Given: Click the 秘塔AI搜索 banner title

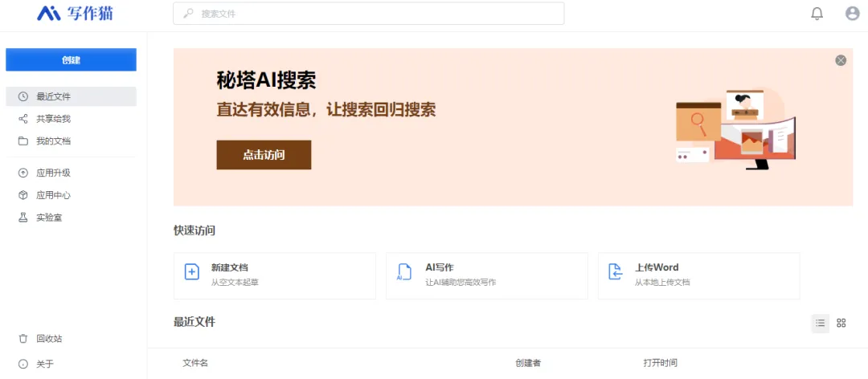Looking at the screenshot, I should (x=266, y=81).
